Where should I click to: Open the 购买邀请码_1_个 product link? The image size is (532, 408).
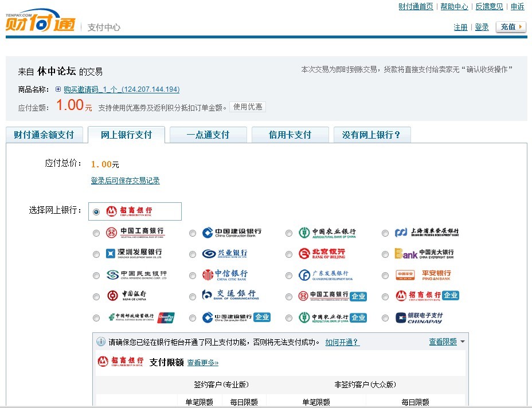[122, 89]
